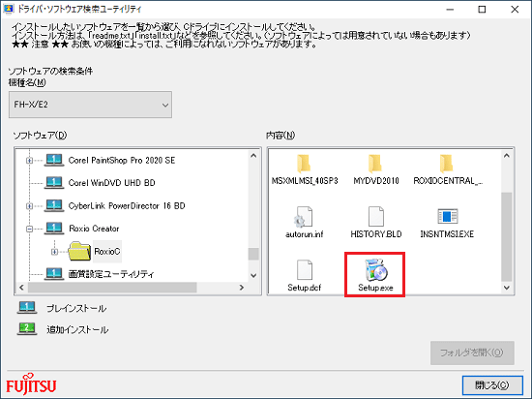The width and height of the screenshot is (532, 399).
Task: Click software tree scroll left arrow
Action: 21,288
